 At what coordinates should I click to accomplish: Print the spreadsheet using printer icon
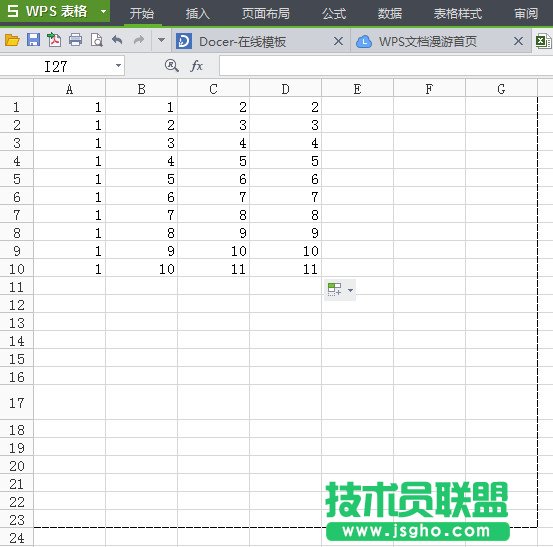pos(75,40)
